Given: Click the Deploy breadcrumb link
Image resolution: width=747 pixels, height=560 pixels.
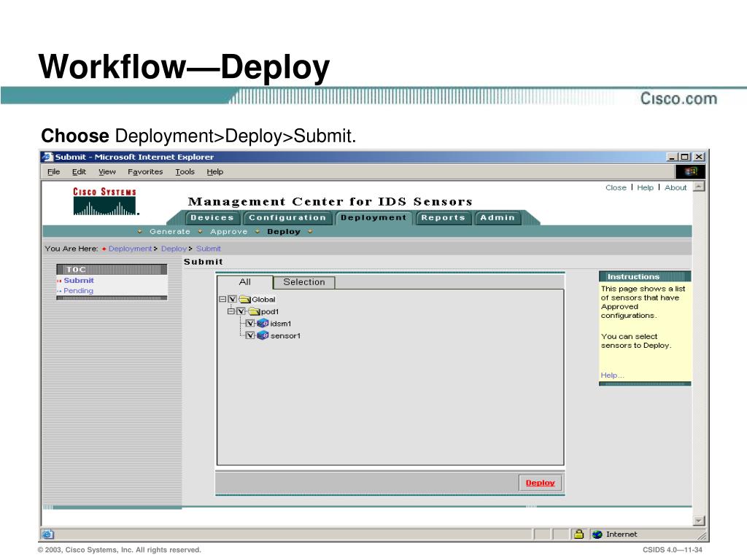Looking at the screenshot, I should [x=174, y=249].
